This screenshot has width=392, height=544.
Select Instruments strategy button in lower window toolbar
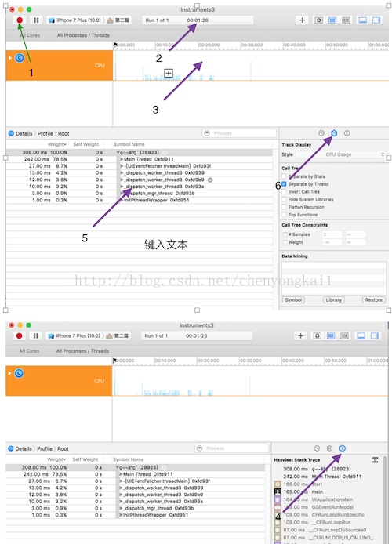pyautogui.click(x=331, y=335)
